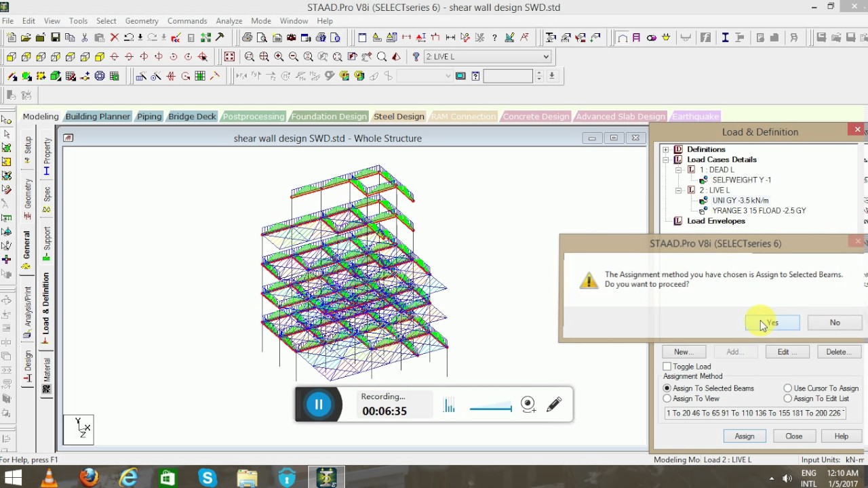Image resolution: width=868 pixels, height=488 pixels.
Task: Click the Save floppy-disk icon
Action: [x=56, y=38]
